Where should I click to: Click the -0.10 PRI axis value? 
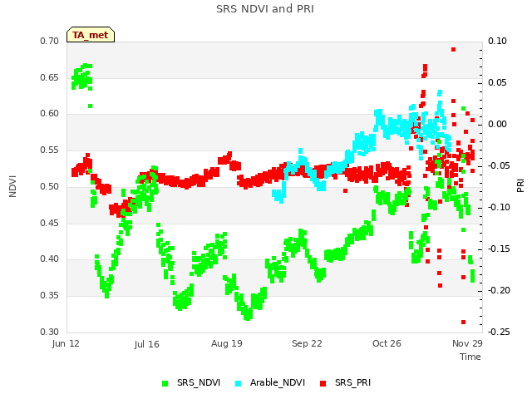point(499,207)
